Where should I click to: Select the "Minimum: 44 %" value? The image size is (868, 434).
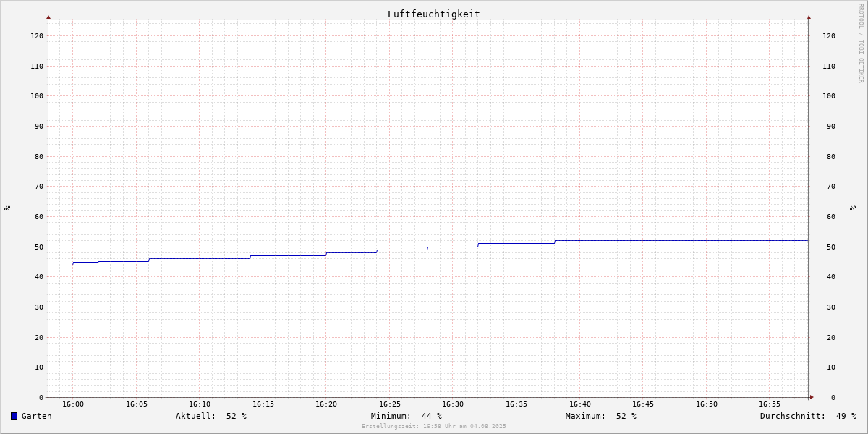click(407, 416)
